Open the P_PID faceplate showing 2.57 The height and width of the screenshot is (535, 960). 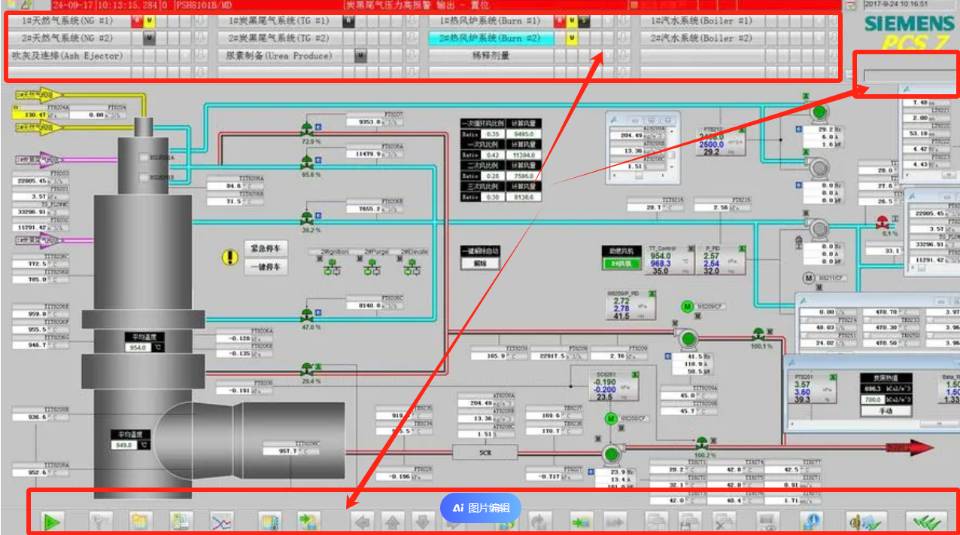pos(723,260)
